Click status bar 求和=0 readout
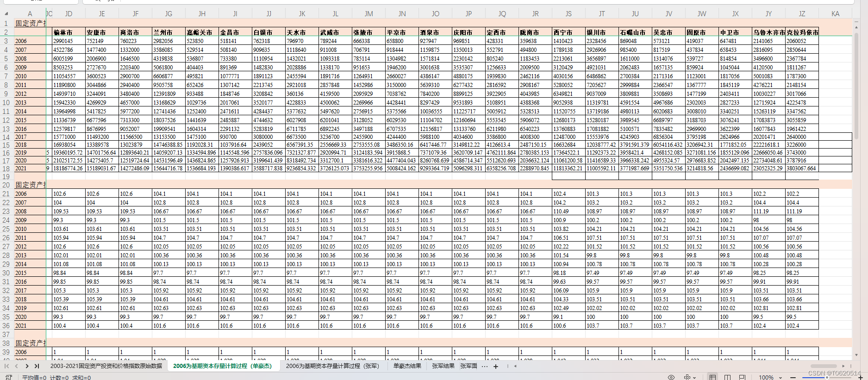Viewport: 868px width, 380px height. click(81, 377)
